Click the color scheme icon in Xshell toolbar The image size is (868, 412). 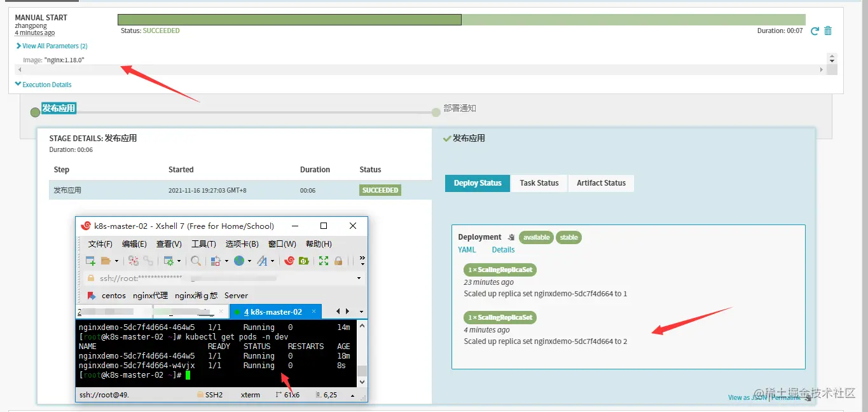coord(216,261)
